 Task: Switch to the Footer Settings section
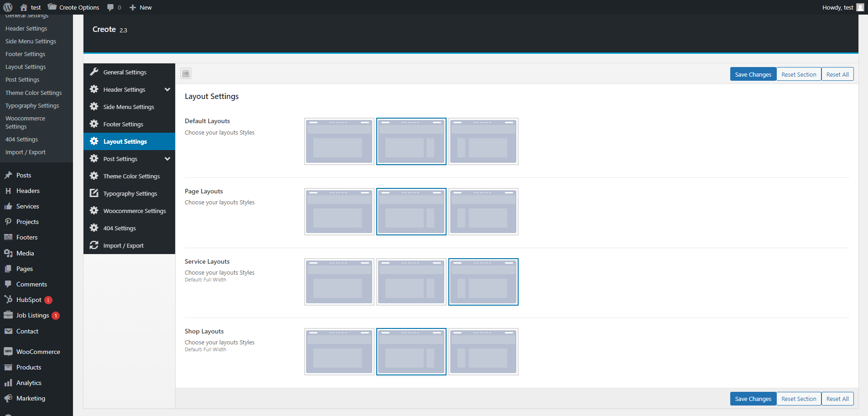pos(123,124)
